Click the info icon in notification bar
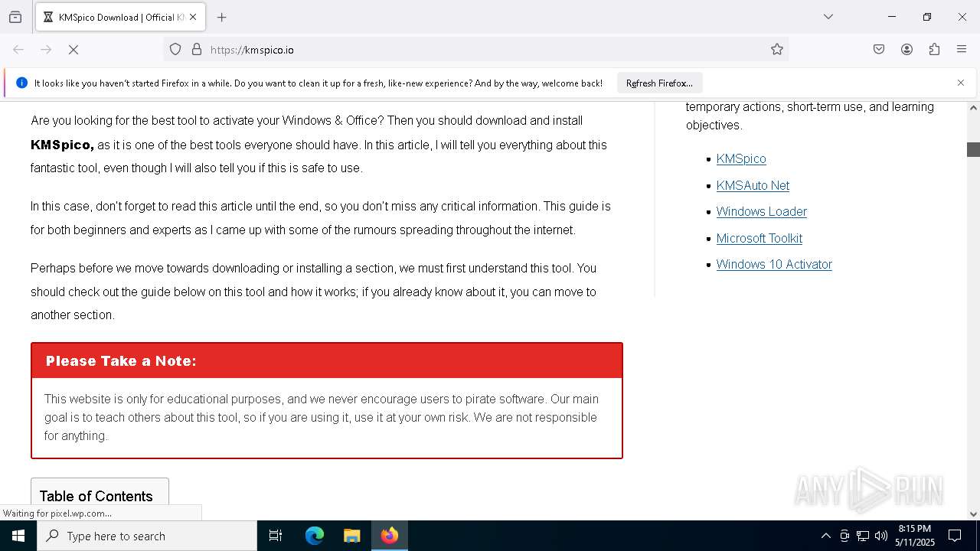980x551 pixels. (22, 83)
